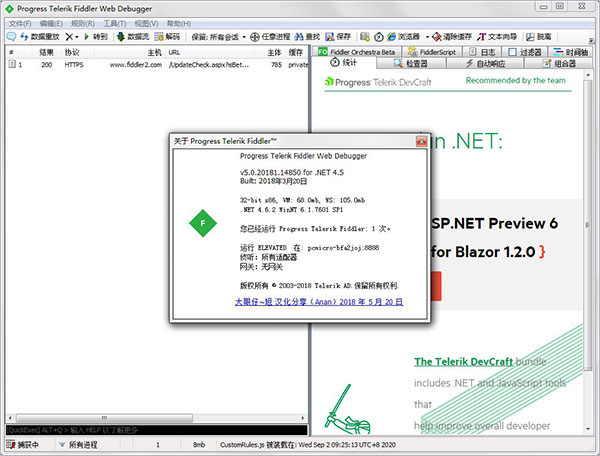
Task: Open the 文件(F) menu
Action: tap(20, 23)
